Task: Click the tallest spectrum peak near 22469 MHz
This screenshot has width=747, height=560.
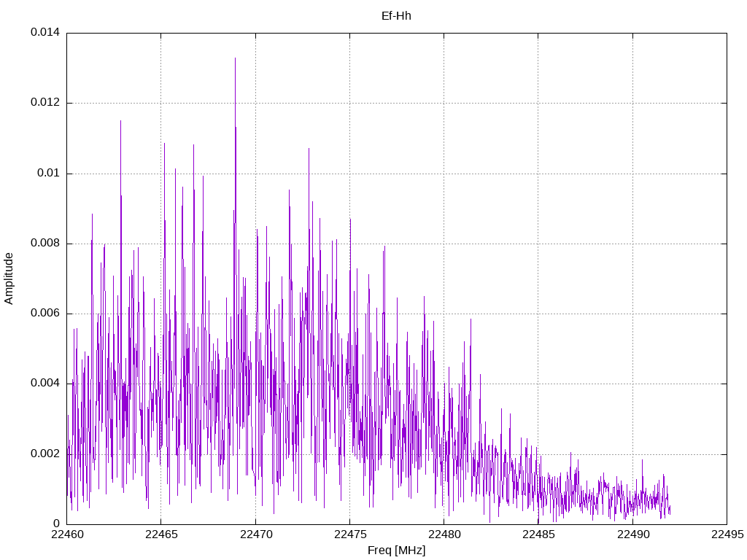Action: [235, 59]
